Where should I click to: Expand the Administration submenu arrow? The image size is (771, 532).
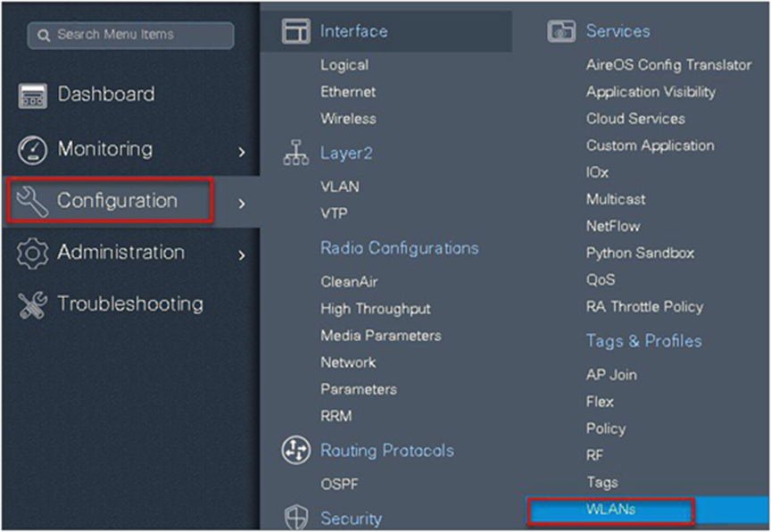242,255
